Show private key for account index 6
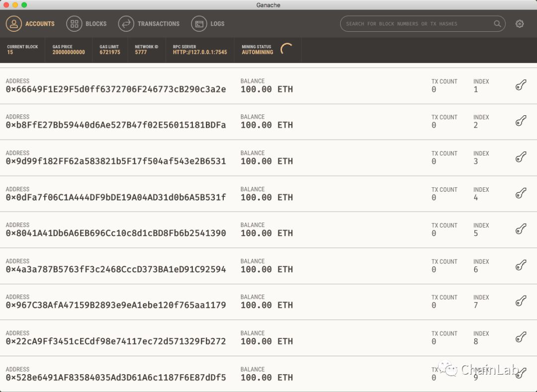 (521, 265)
